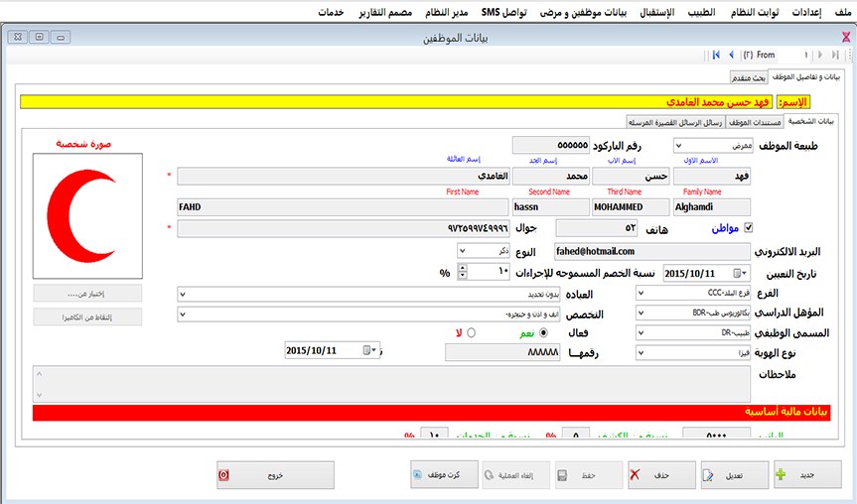Open the hire date calendar picker icon
857x504 pixels.
[740, 273]
